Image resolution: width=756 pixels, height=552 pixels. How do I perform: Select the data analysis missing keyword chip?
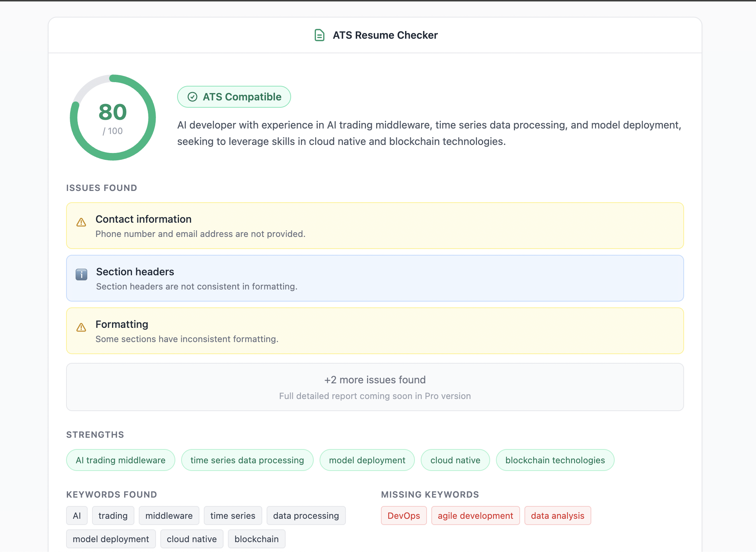point(558,515)
